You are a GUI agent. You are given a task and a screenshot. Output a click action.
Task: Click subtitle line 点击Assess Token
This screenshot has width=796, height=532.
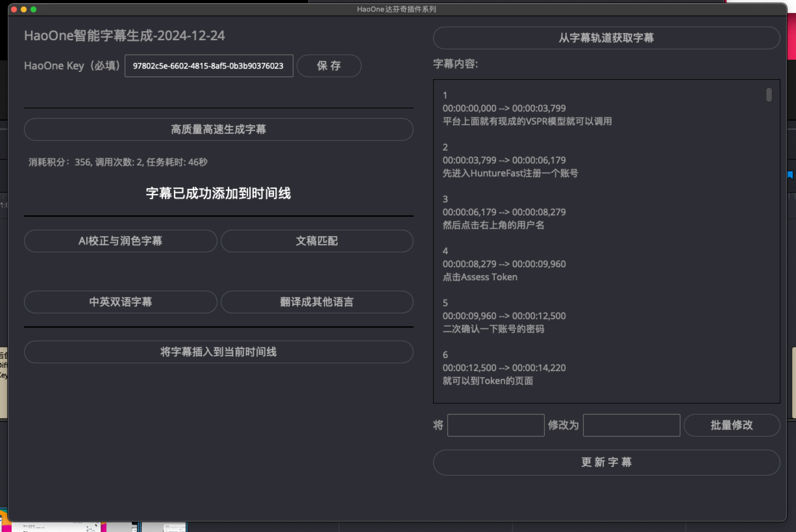480,277
